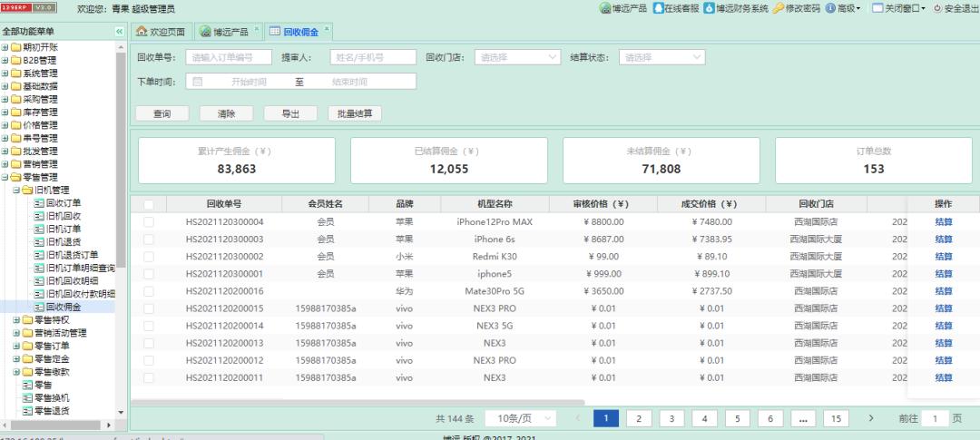980x440 pixels.
Task: Open 在线客服 customer service icon
Action: click(658, 8)
